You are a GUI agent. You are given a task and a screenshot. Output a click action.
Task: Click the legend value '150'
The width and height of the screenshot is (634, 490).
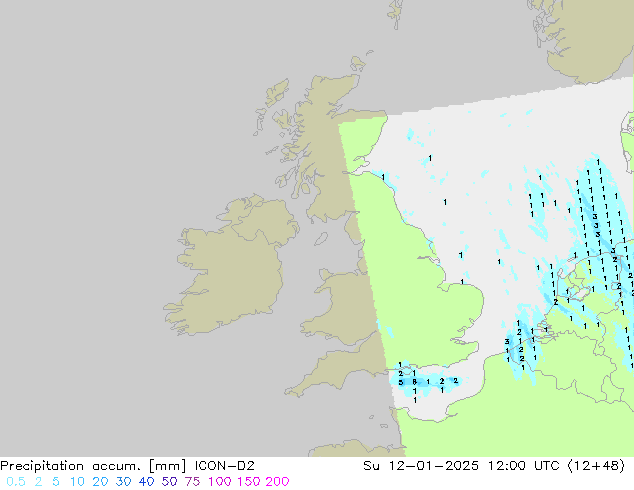tap(249, 482)
